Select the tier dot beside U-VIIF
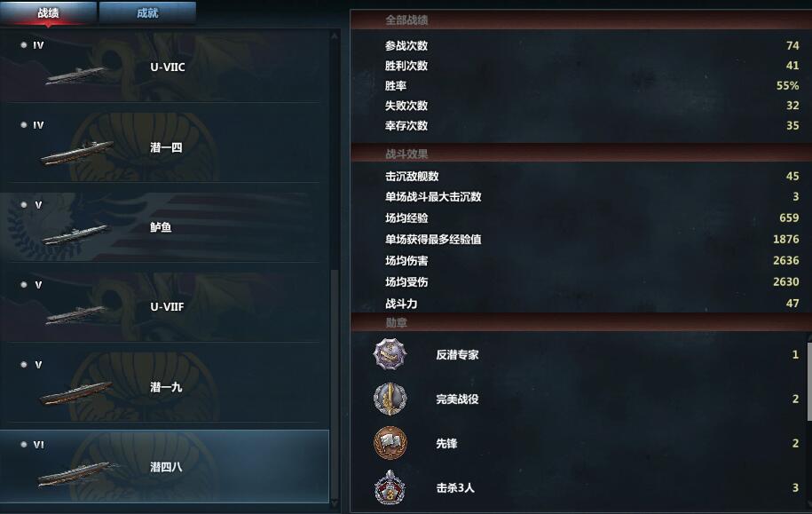This screenshot has width=812, height=514. tap(24, 284)
